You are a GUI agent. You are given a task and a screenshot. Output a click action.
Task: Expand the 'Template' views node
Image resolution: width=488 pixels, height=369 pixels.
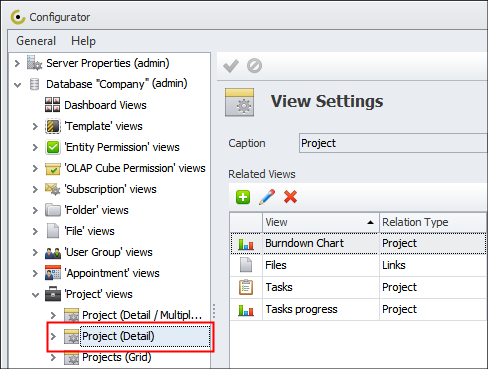tap(35, 126)
